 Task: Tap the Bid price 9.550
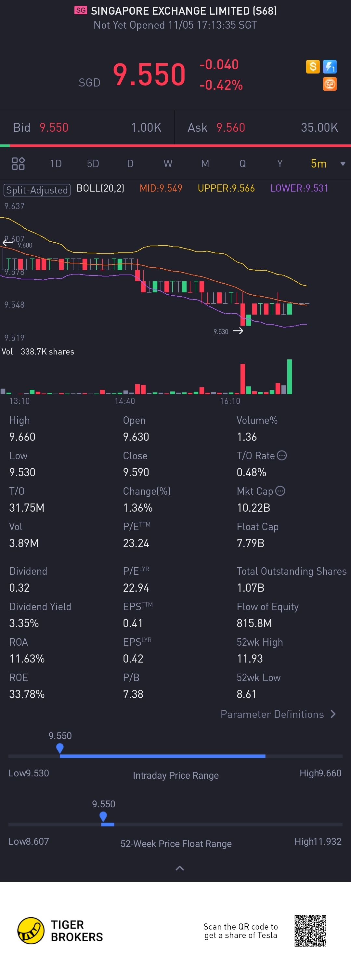(54, 128)
